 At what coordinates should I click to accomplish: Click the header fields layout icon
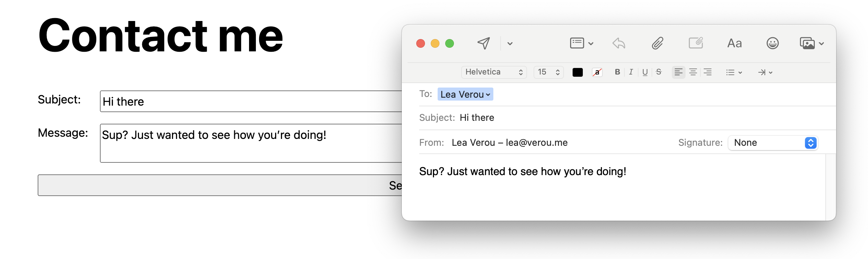point(577,43)
